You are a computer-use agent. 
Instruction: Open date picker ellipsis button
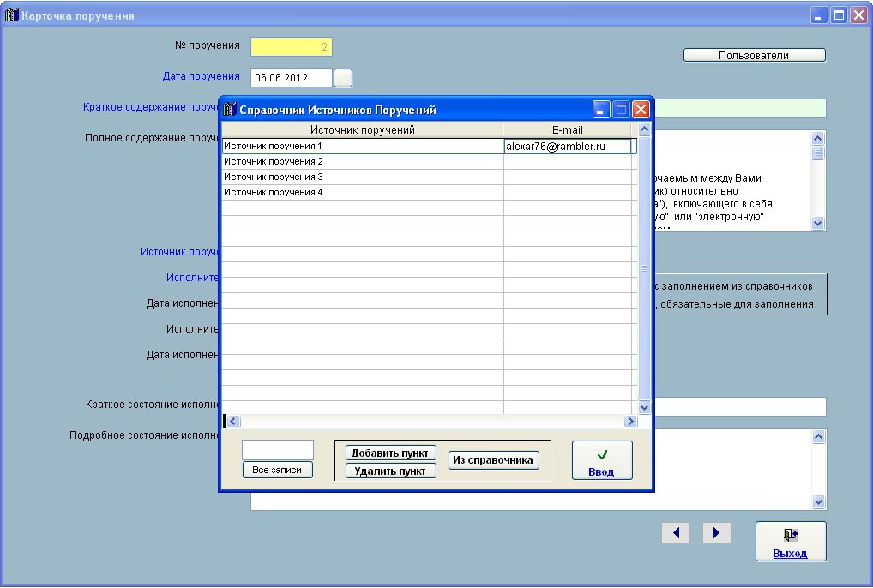342,78
